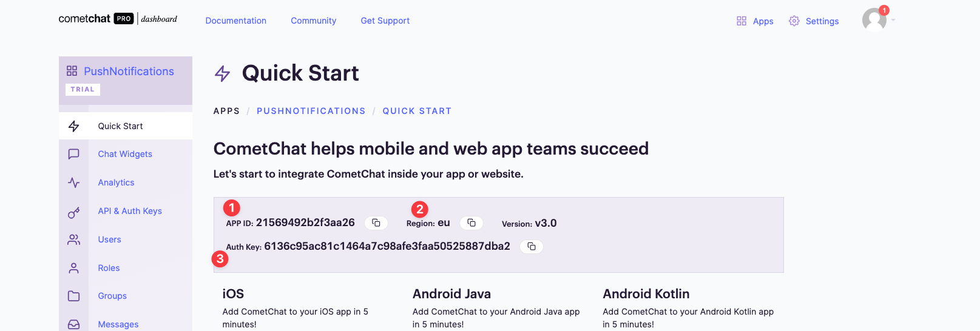The height and width of the screenshot is (331, 980).
Task: Open Apps in the top navigation
Action: 755,21
